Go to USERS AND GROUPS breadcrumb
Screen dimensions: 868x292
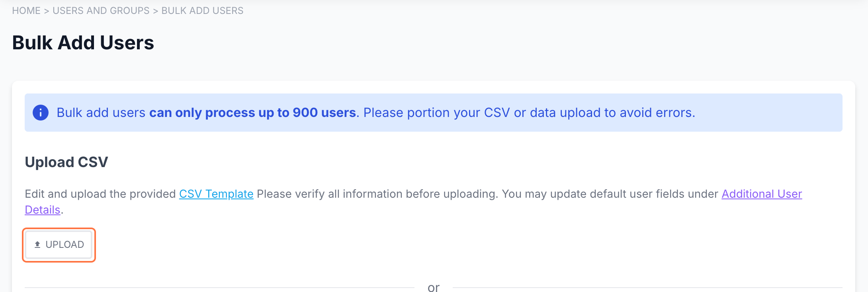click(101, 11)
